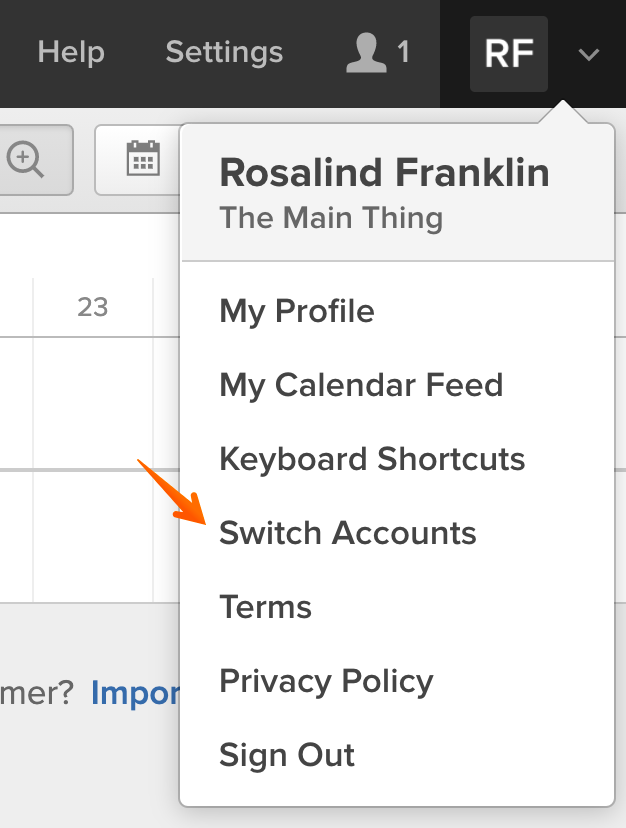Open the calendar date picker icon
626x828 pixels.
tap(143, 158)
